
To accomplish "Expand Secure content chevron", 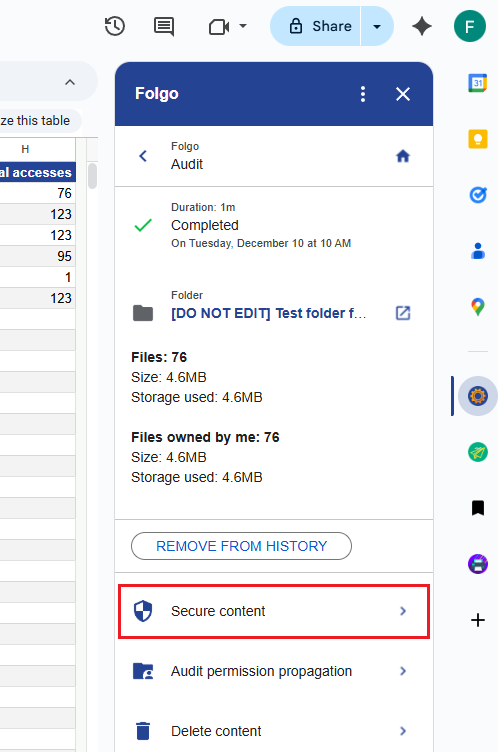I will tap(403, 611).
